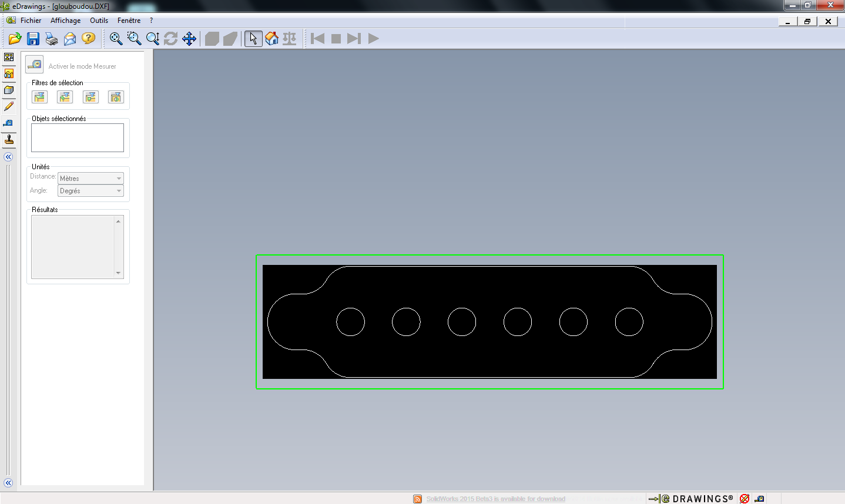
Task: Toggle the second selection filter button
Action: [65, 97]
